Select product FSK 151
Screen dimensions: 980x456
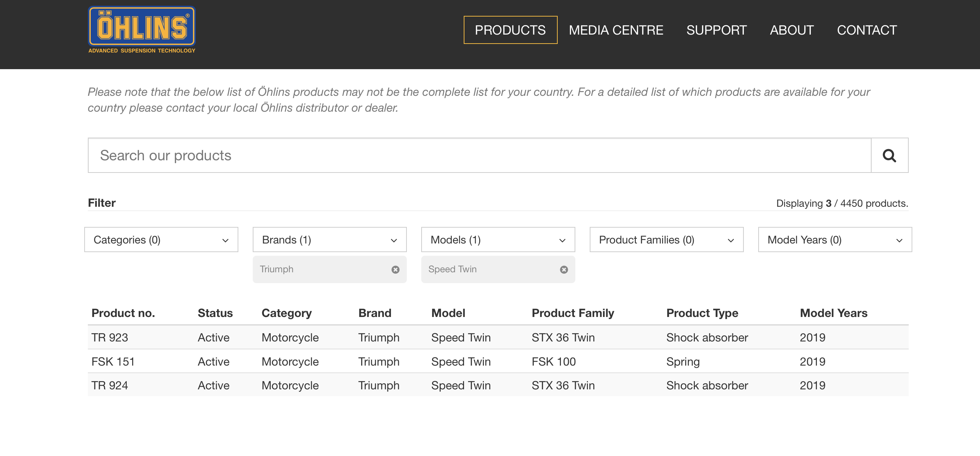point(113,362)
